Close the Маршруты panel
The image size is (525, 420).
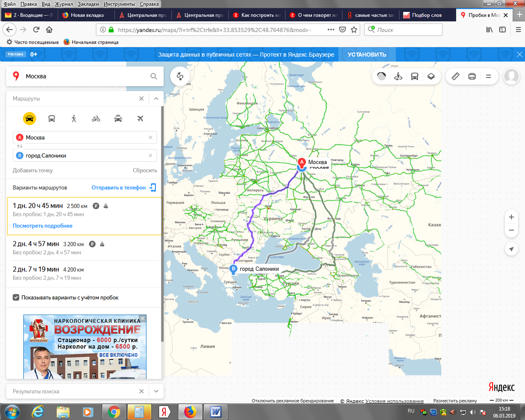click(x=141, y=98)
